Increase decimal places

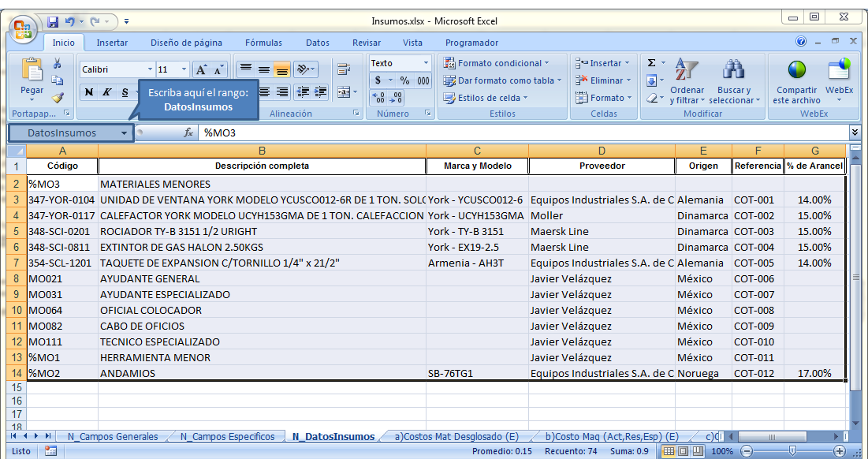pos(378,98)
